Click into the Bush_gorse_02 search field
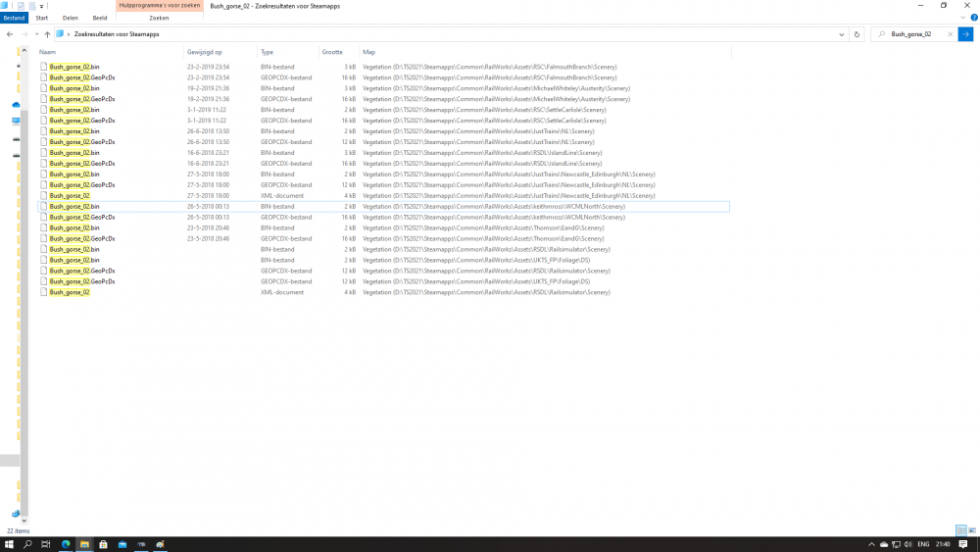The image size is (980, 552). pyautogui.click(x=916, y=34)
